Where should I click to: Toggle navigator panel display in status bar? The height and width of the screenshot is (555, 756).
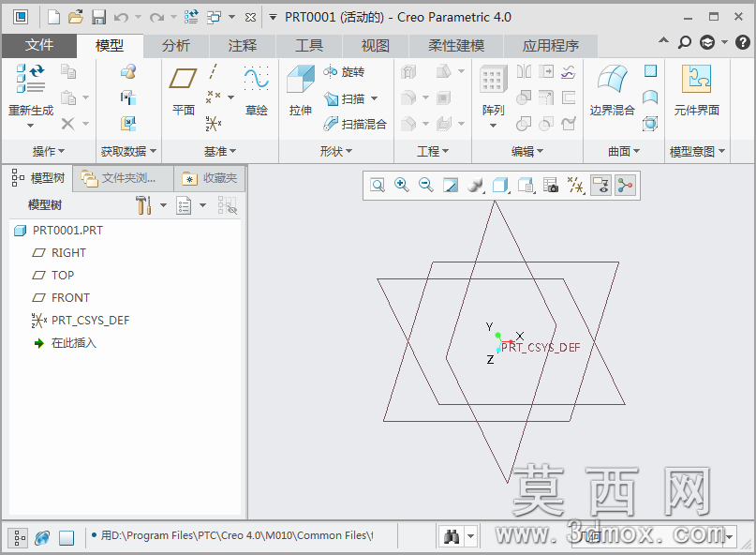point(20,537)
